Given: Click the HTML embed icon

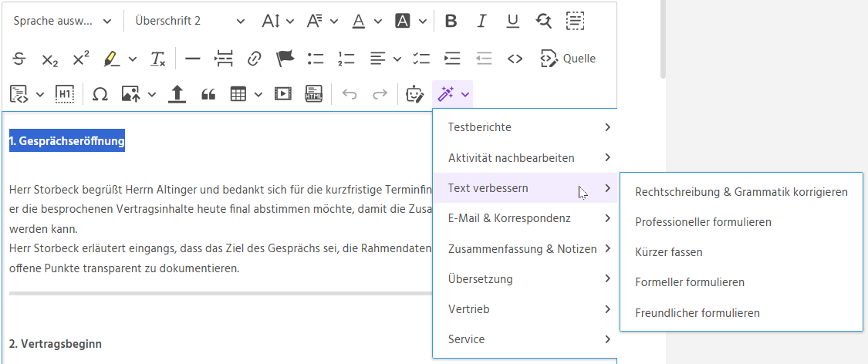Looking at the screenshot, I should pyautogui.click(x=314, y=95).
